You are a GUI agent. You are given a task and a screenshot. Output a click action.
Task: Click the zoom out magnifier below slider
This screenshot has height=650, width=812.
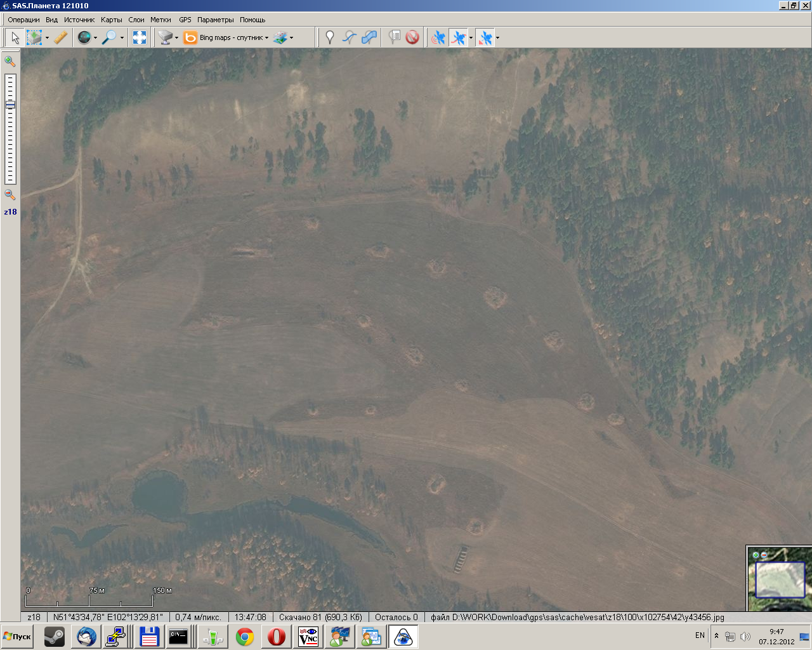pos(10,195)
